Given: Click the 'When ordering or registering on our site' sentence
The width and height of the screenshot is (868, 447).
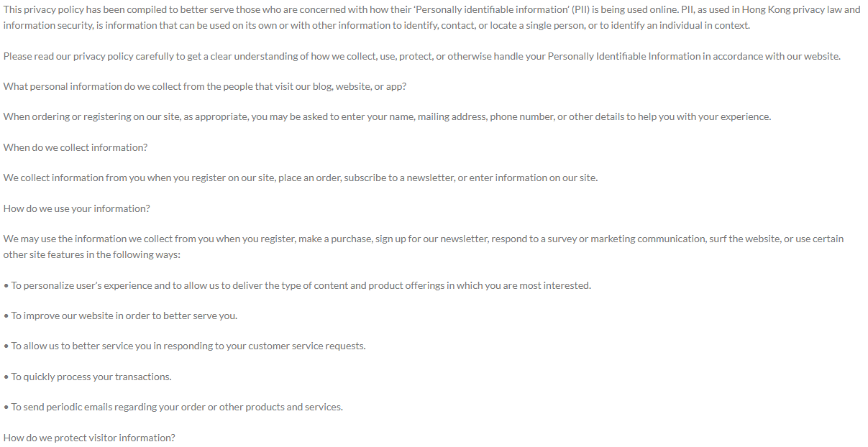Looking at the screenshot, I should pyautogui.click(x=387, y=116).
